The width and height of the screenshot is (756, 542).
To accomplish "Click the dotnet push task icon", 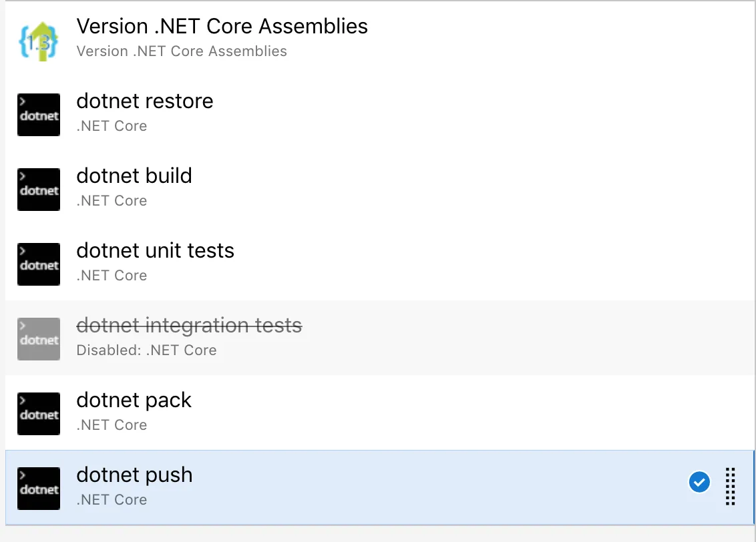I will [x=38, y=489].
